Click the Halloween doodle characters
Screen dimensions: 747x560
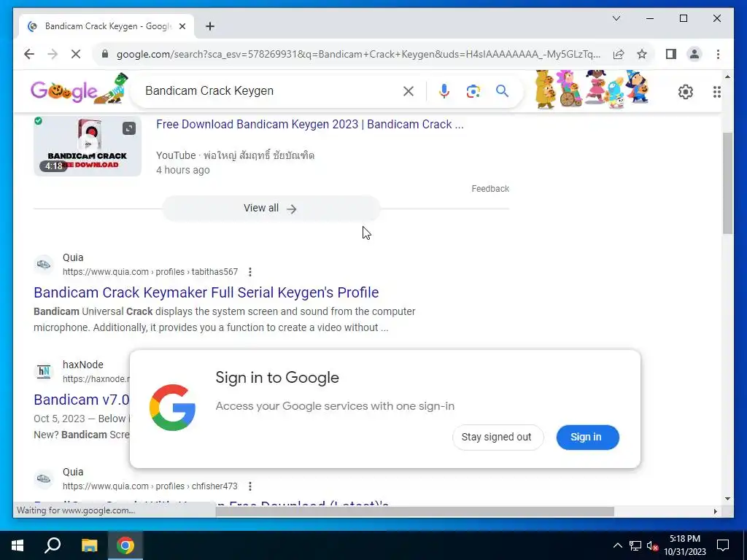click(x=591, y=89)
